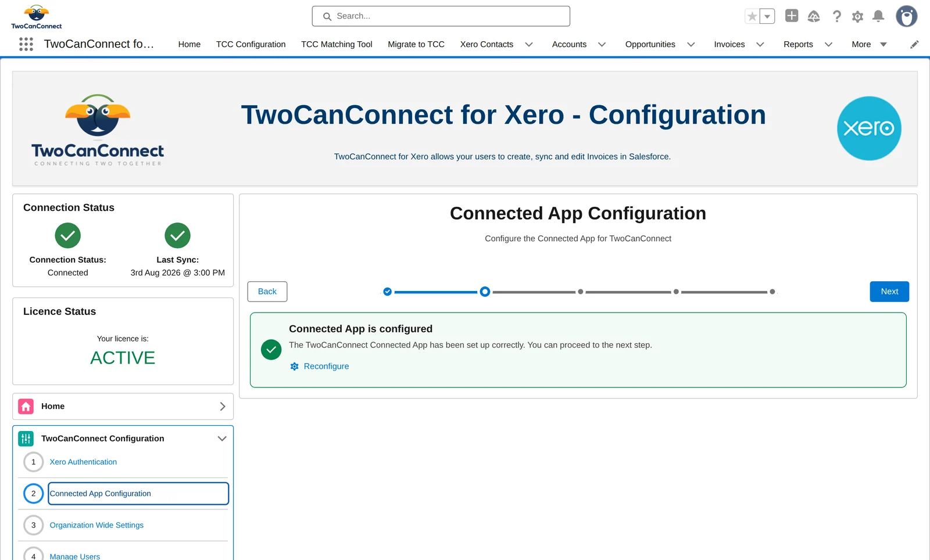Screen dimensions: 930x560
Task: Click the edit navigation pencil icon
Action: tap(914, 44)
